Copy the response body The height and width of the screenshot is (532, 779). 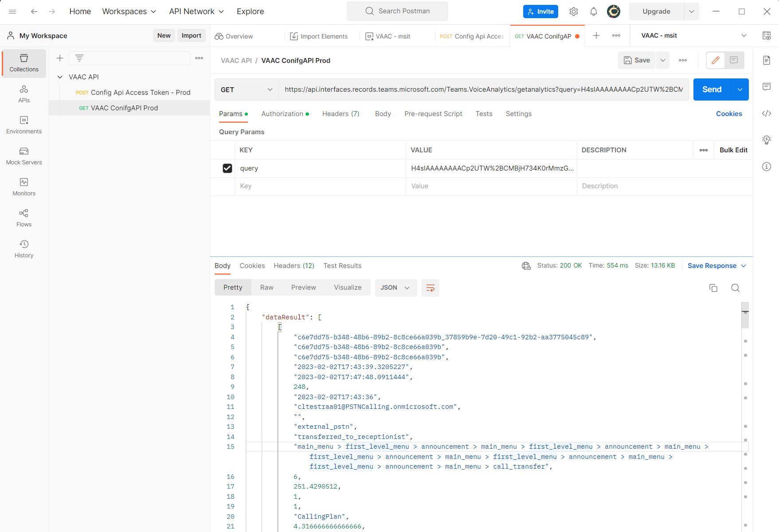(713, 288)
